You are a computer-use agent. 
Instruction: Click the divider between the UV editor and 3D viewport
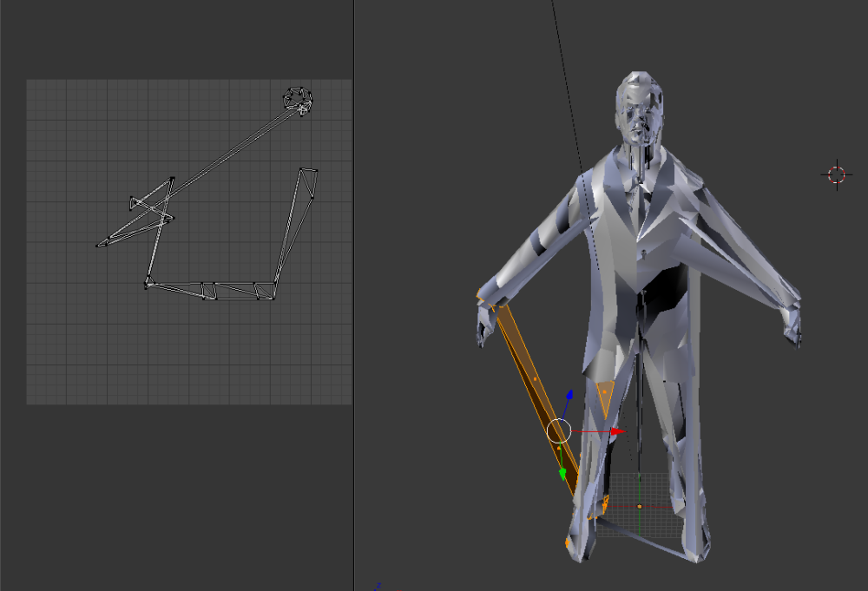point(356,295)
